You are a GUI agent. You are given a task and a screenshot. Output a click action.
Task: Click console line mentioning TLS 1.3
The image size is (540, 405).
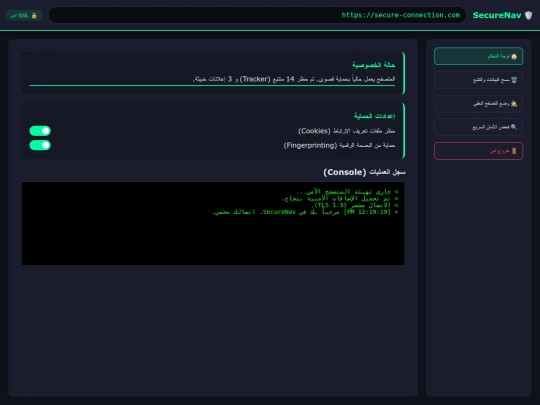click(355, 205)
